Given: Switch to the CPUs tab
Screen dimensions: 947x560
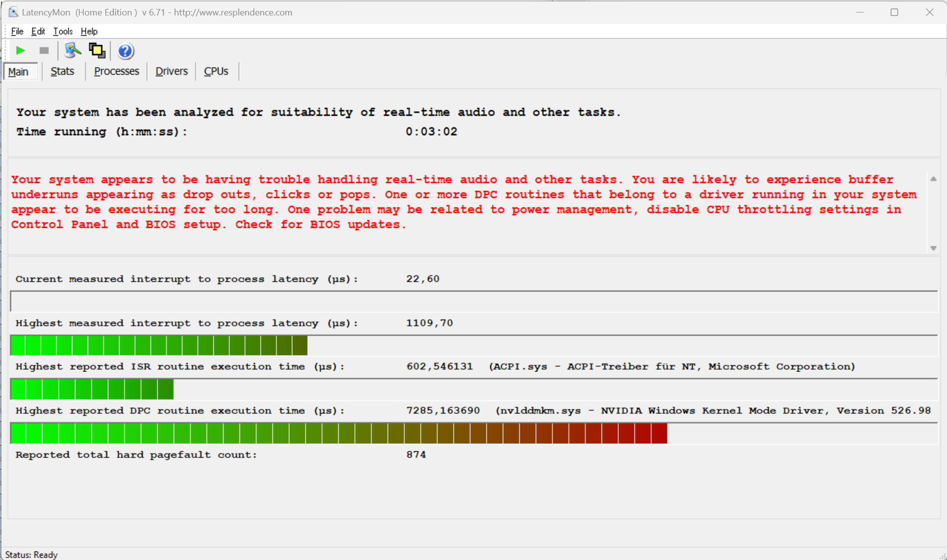Looking at the screenshot, I should [216, 71].
